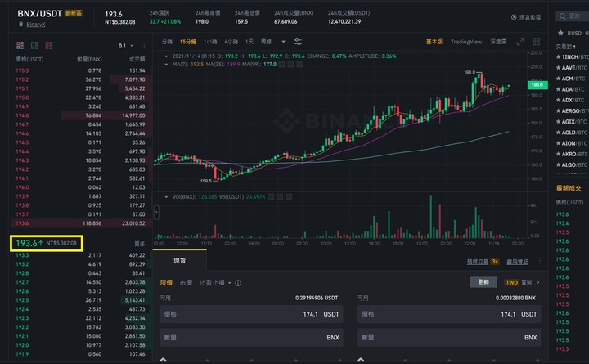Click sell-side 數量 BNX input field
The height and width of the screenshot is (364, 589).
[449, 337]
